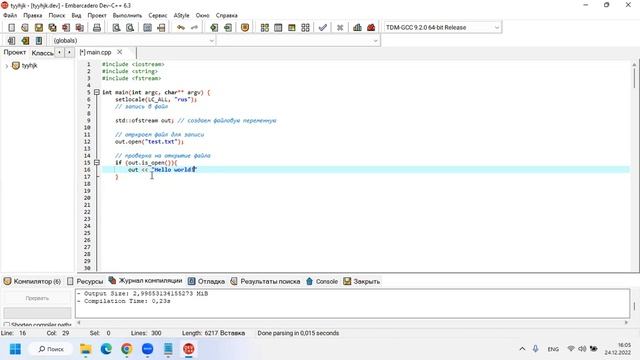Open the Журнал компиляции tab
640x360 pixels.
(145, 281)
